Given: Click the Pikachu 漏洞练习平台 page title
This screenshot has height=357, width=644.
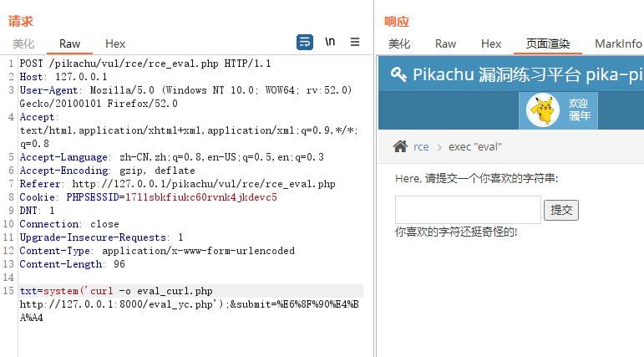Looking at the screenshot, I should point(527,74).
